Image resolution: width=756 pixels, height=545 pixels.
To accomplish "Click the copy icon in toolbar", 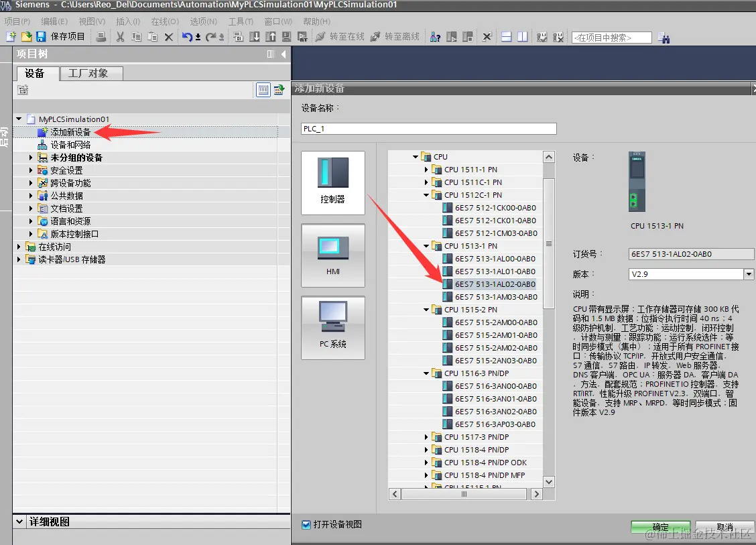I will click(x=137, y=37).
